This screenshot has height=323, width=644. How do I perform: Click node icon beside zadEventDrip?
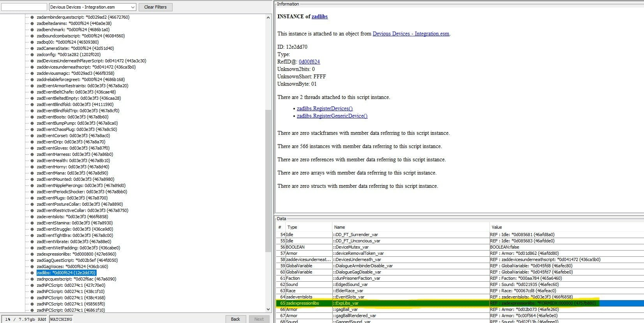32,142
